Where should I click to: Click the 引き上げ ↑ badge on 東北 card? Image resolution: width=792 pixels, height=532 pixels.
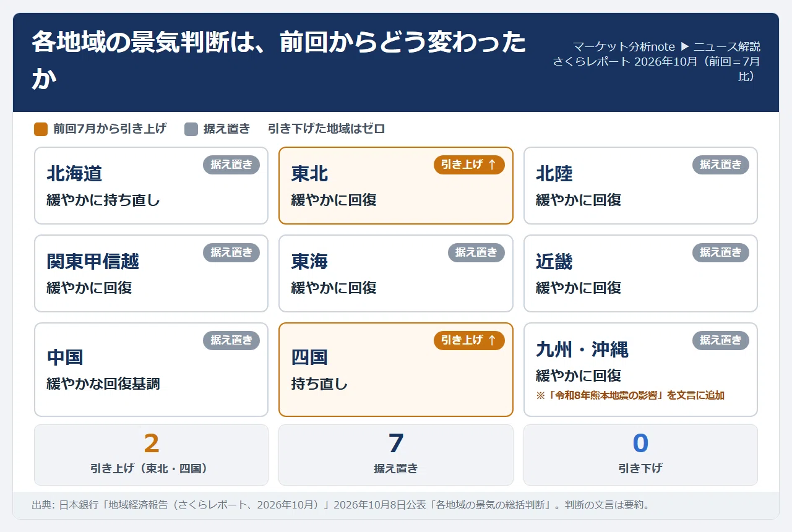coord(469,165)
